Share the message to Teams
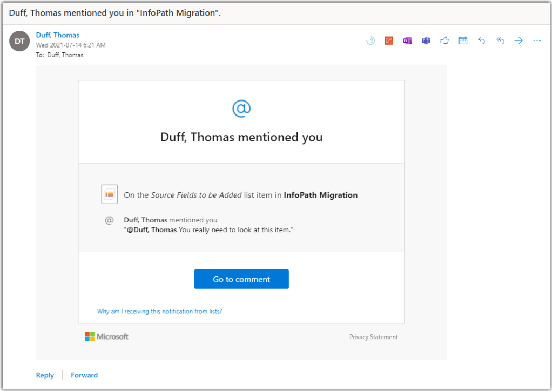Screen dimensions: 553x392 tap(426, 40)
